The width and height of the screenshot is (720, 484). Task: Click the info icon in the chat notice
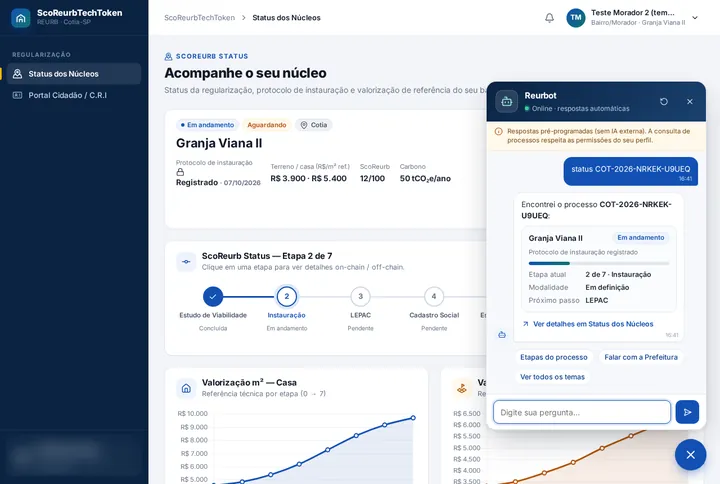[x=498, y=131]
